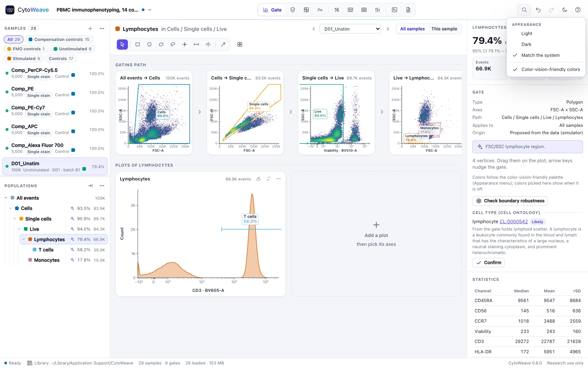Filter samples by Compensation controls chip
Screen dimensions: 588x368
click(59, 39)
